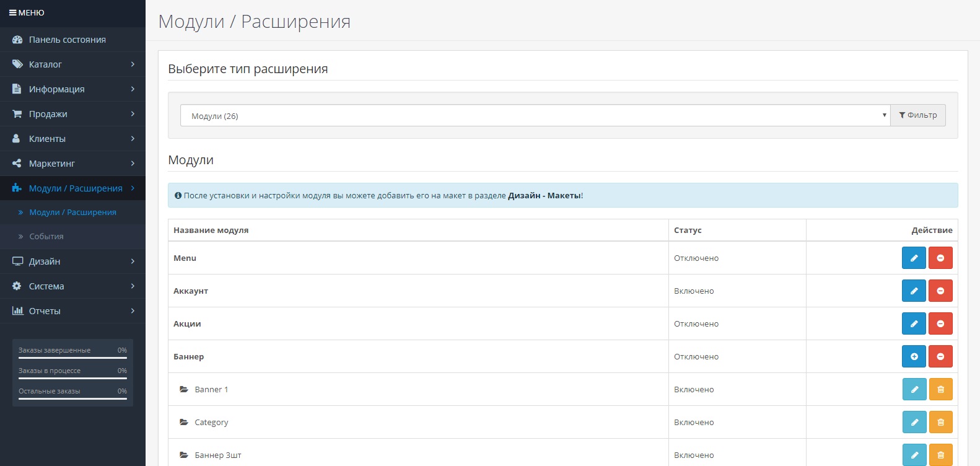The width and height of the screenshot is (980, 466).
Task: Add new Баннер module instance
Action: 913,356
